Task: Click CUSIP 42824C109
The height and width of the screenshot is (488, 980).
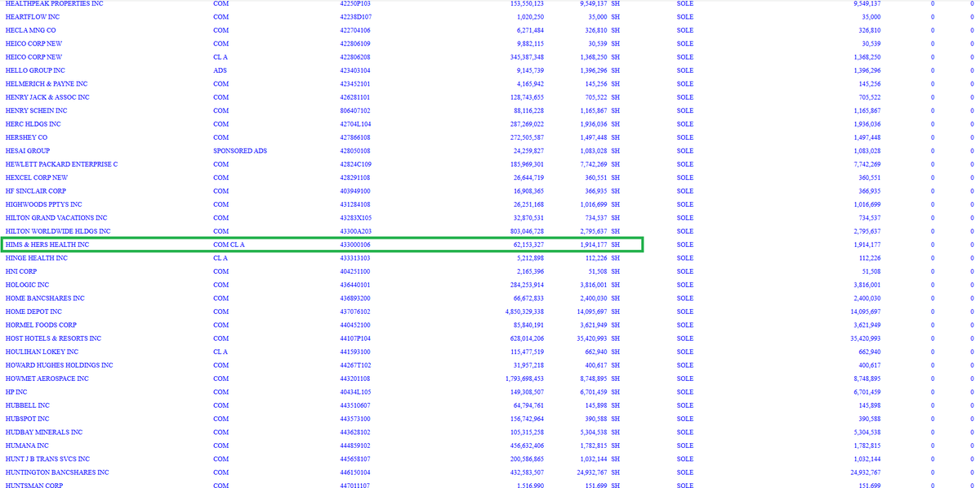Action: pos(354,164)
